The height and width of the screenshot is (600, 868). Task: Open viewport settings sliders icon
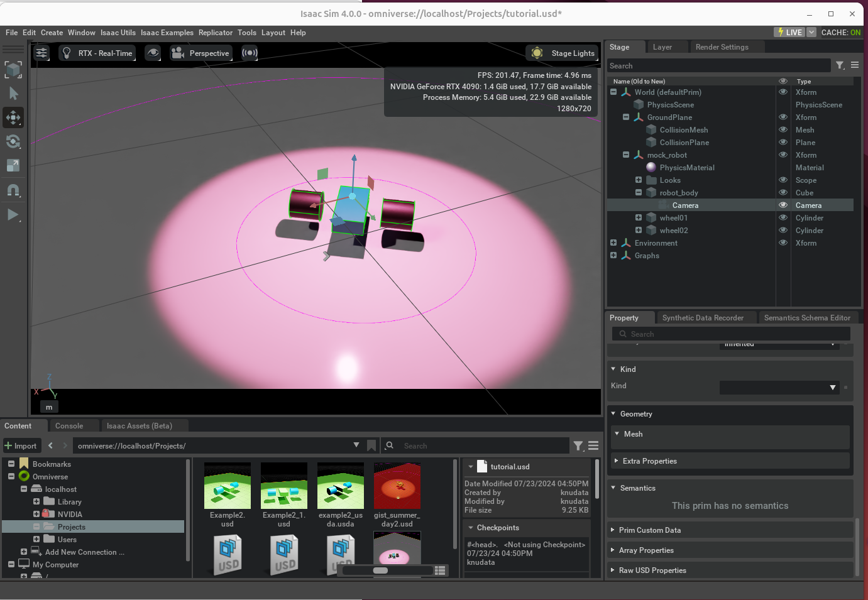coord(41,53)
